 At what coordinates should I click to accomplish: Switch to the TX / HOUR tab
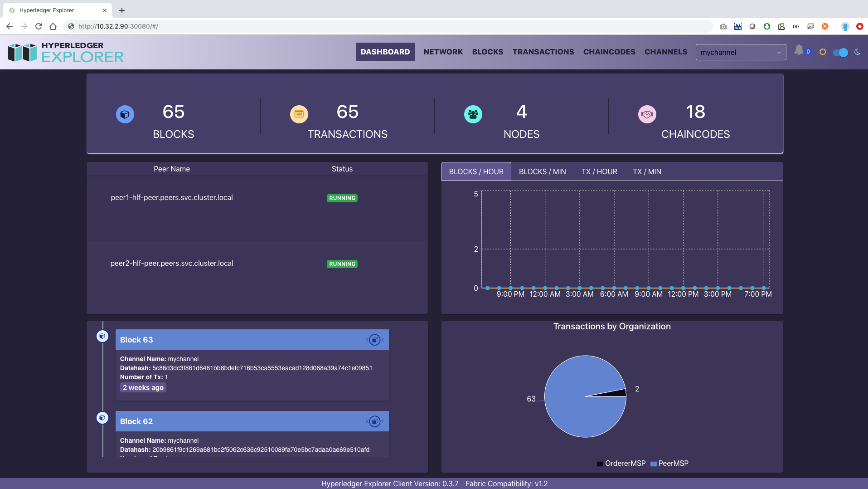tap(599, 171)
